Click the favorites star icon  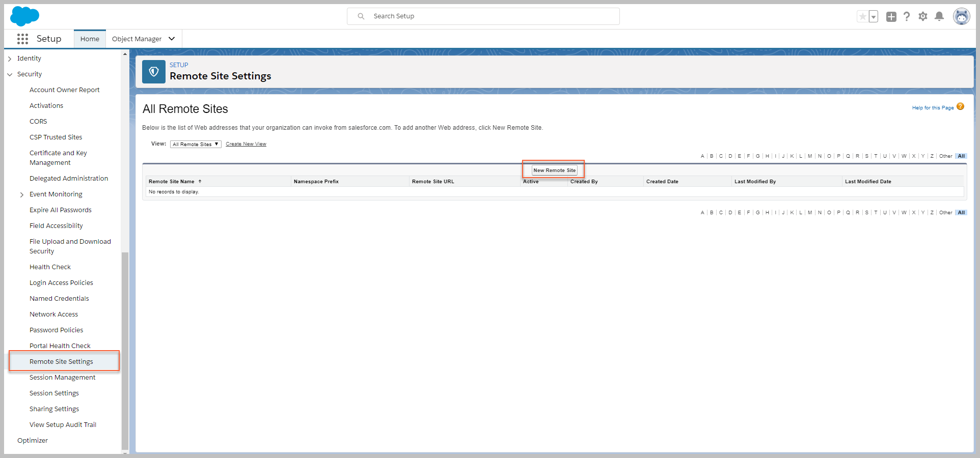click(x=862, y=17)
